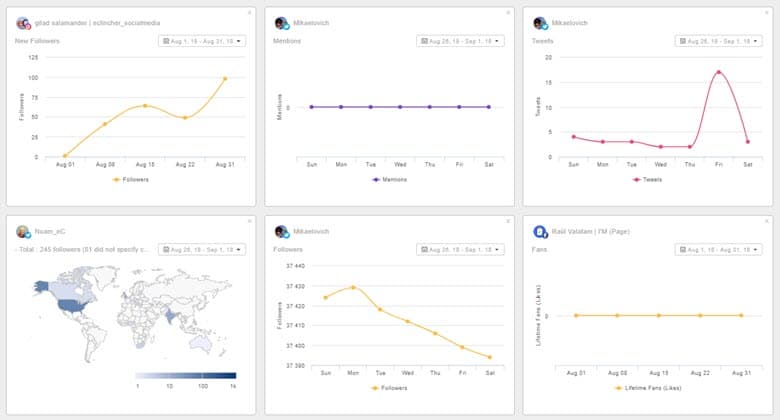Click Mikaelovich avatar in Mentions widget
This screenshot has height=420, width=780.
(282, 23)
